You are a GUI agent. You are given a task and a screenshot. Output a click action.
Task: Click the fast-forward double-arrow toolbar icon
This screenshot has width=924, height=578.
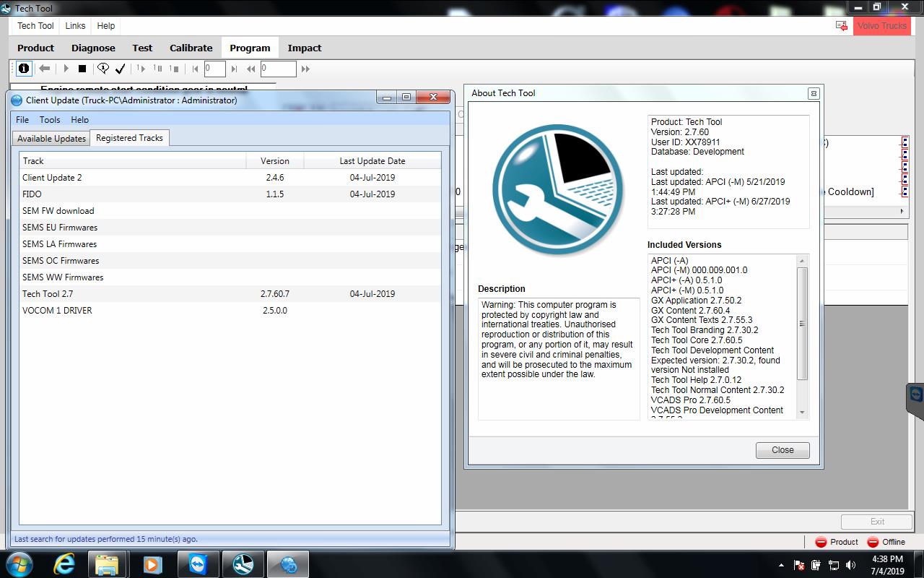pyautogui.click(x=305, y=69)
